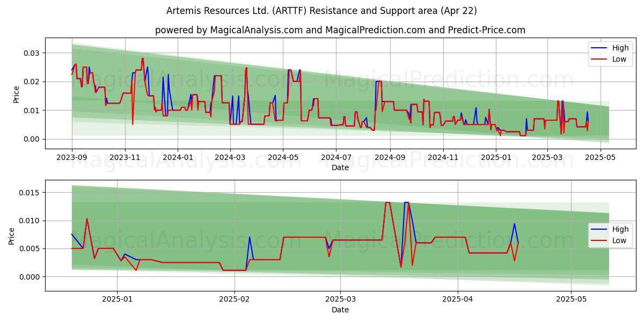Click the 2025-05 tick label on the top chart
644x322 pixels.
600,157
